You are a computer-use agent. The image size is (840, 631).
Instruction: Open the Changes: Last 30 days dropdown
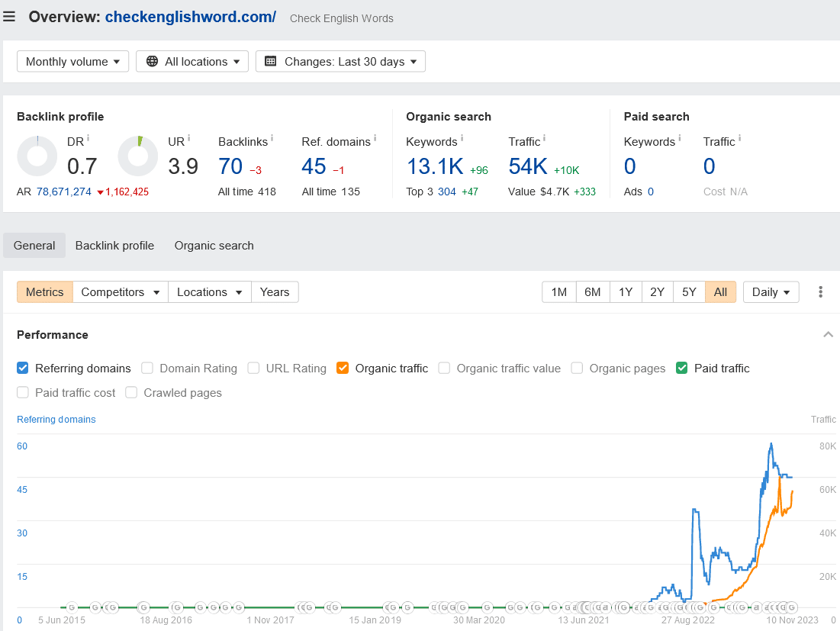click(341, 62)
